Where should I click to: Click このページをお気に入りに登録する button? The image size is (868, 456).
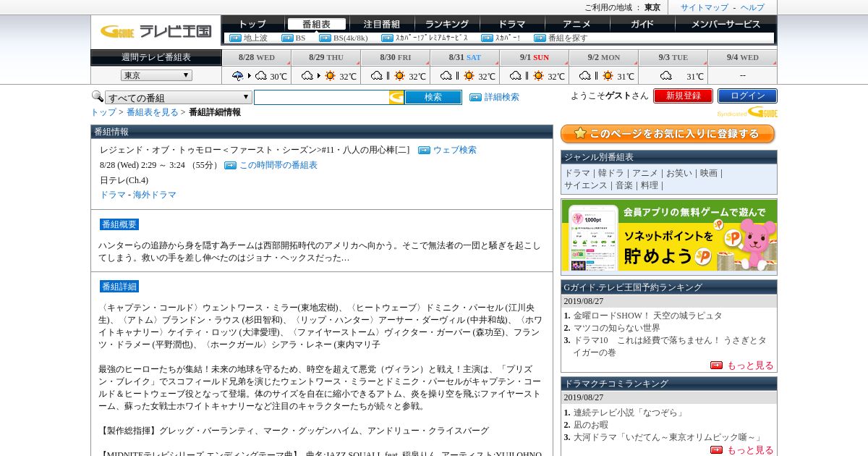pos(668,134)
